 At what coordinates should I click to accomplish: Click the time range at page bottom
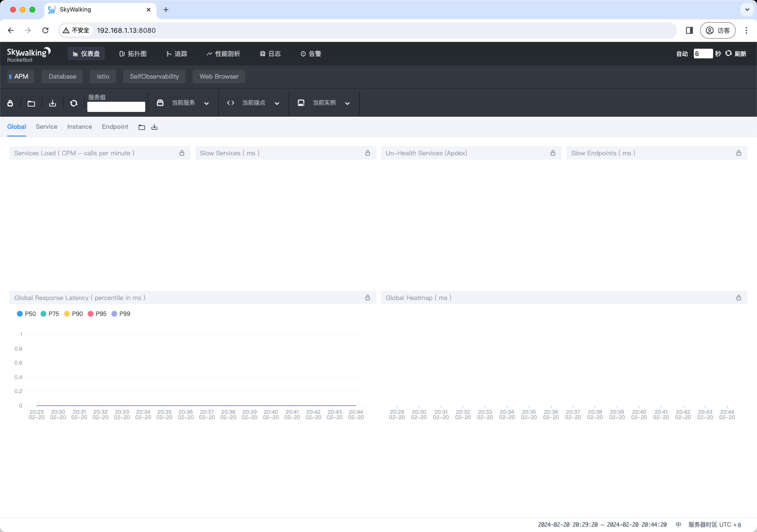point(602,525)
